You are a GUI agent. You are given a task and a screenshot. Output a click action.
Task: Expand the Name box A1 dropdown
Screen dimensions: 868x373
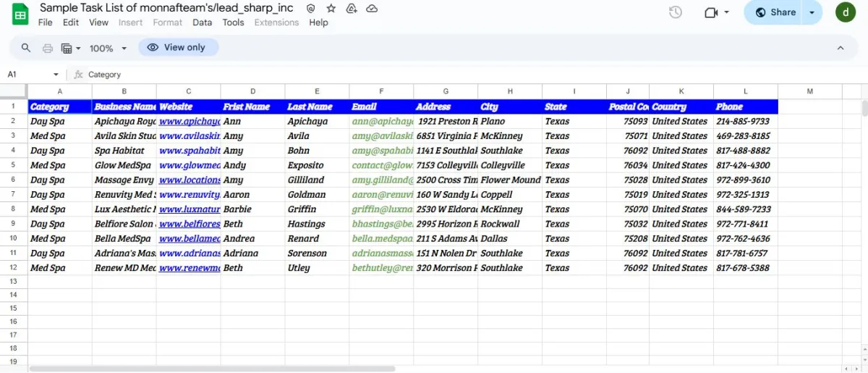(x=56, y=75)
